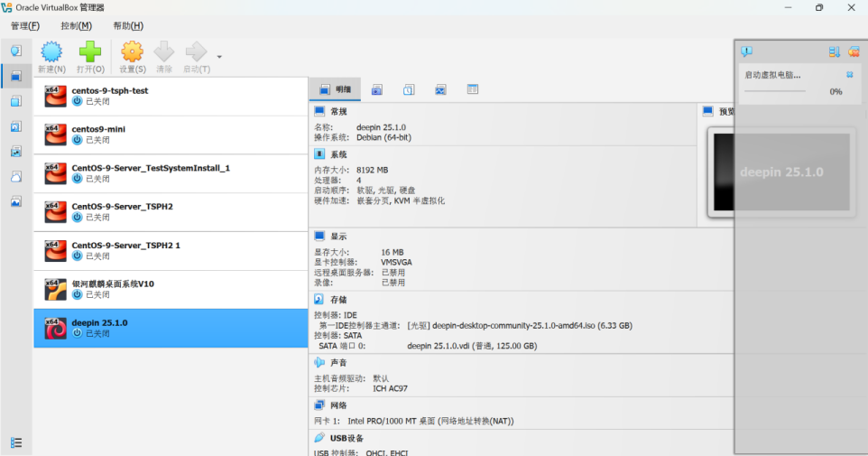Open the 常规 general settings link
Screen dimensions: 868x456
tap(338, 112)
